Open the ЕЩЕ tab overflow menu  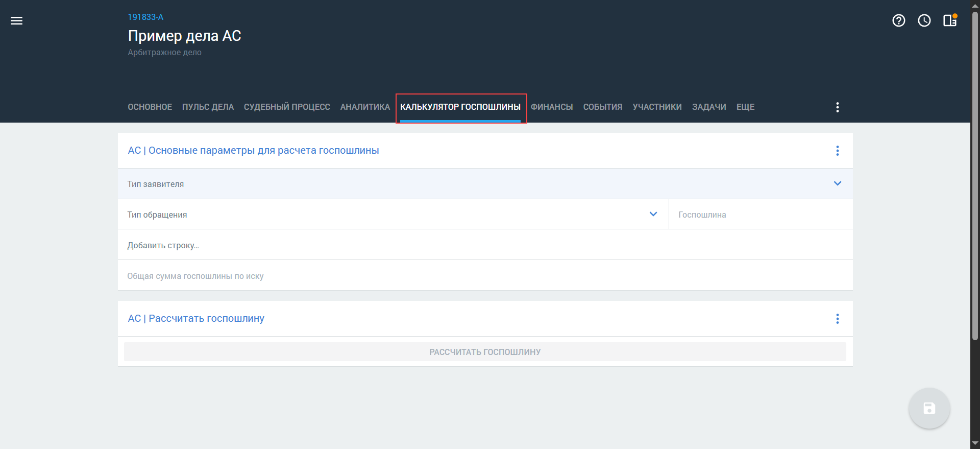(x=745, y=107)
